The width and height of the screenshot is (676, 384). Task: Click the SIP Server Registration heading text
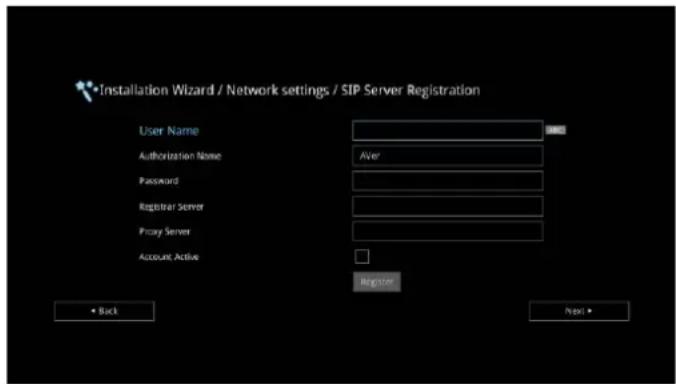[410, 91]
